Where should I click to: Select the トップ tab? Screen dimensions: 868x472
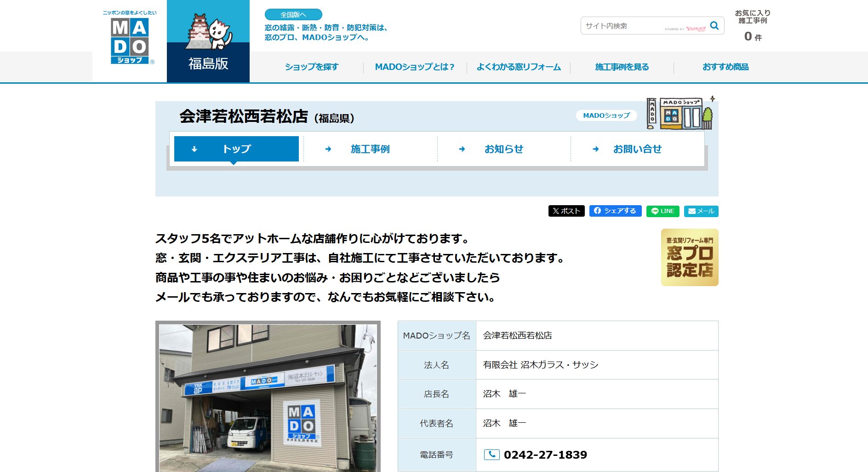point(236,149)
